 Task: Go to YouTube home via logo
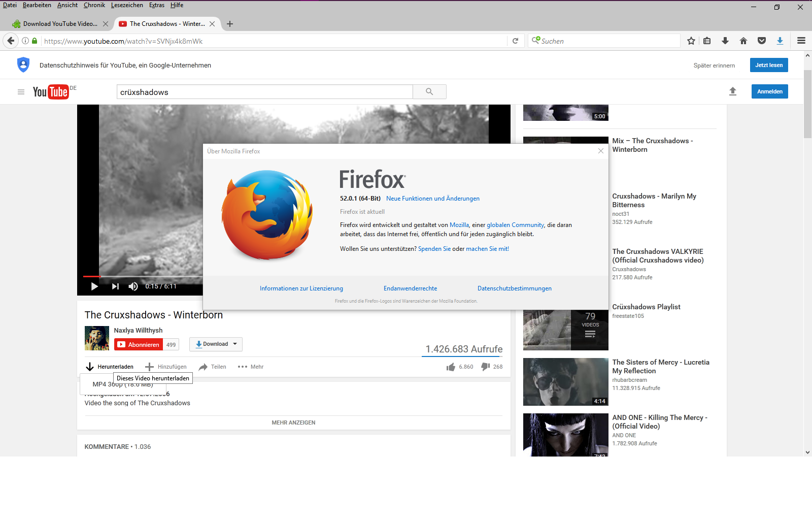tap(51, 92)
